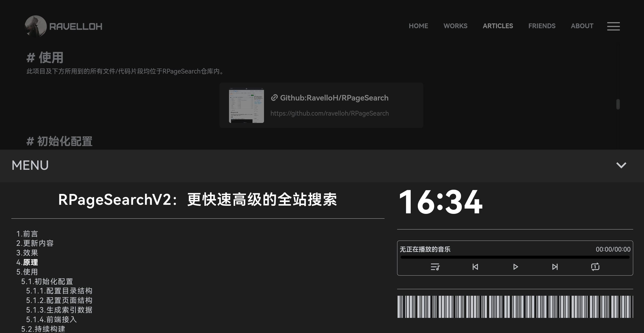644x333 pixels.
Task: Collapse the MENU panel with chevron
Action: 621,165
